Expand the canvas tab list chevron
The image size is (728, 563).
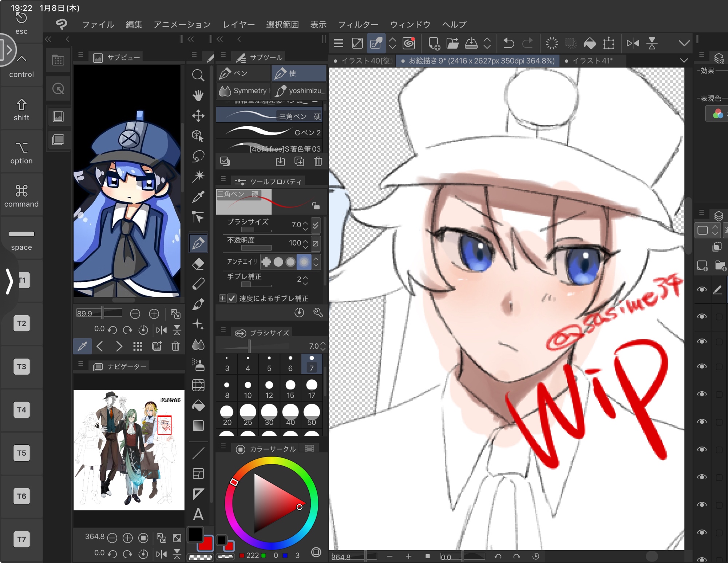(x=684, y=60)
